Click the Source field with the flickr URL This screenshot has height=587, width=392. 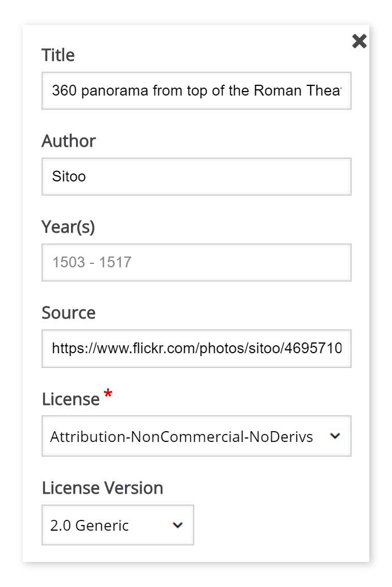pos(197,349)
